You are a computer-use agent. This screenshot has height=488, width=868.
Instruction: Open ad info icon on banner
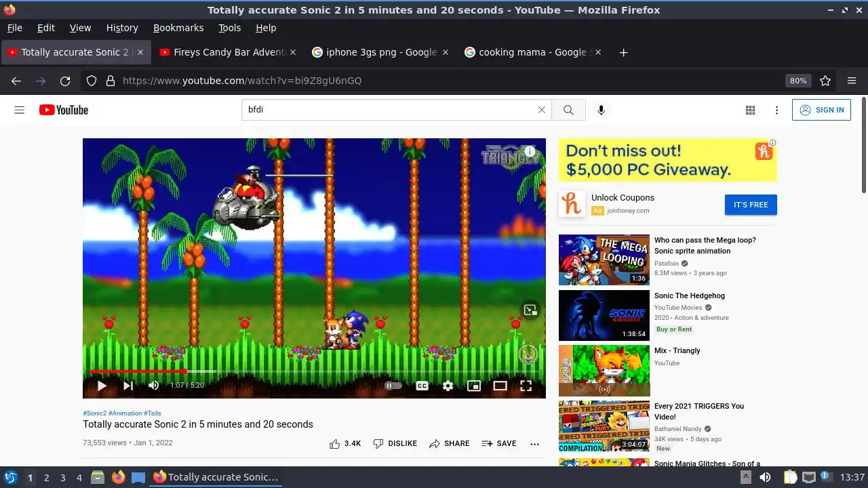point(773,143)
